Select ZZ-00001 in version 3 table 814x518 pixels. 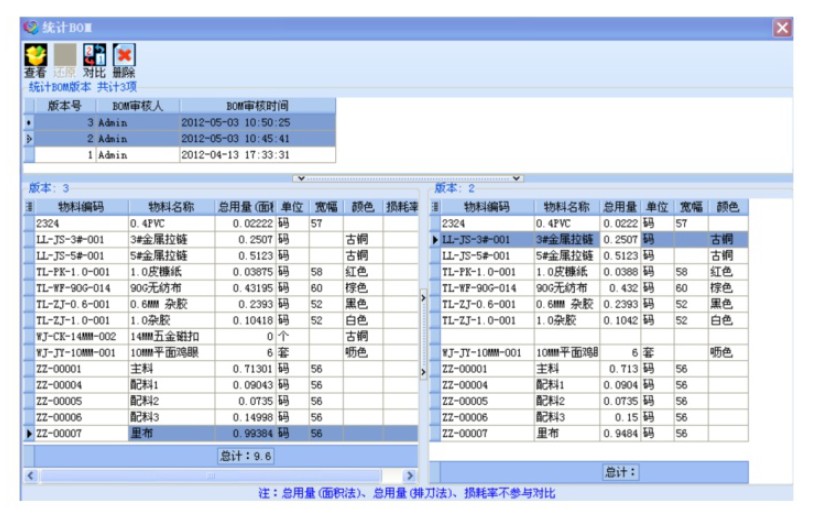click(x=82, y=369)
